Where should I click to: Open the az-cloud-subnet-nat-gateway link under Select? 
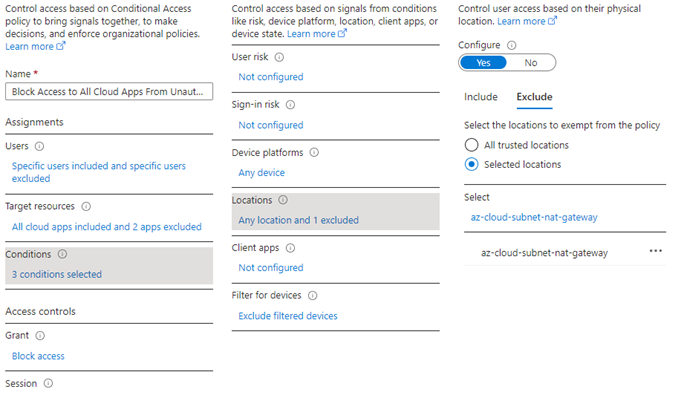pos(534,217)
